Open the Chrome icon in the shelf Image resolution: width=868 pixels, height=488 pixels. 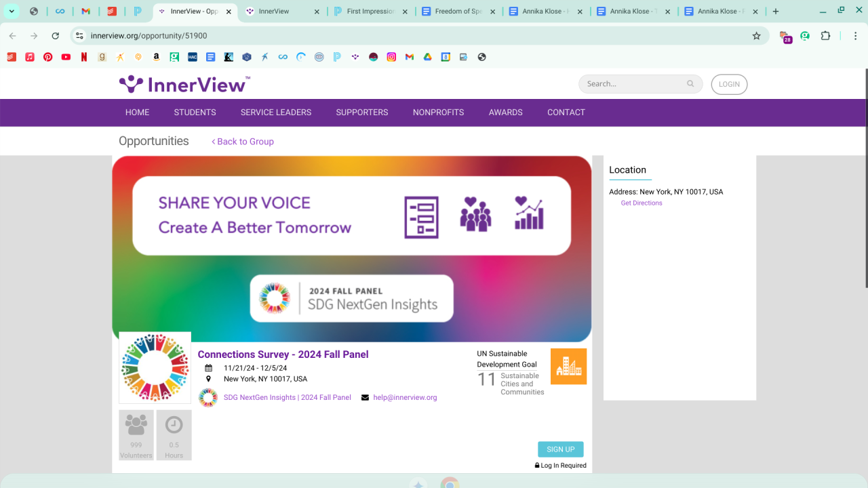[x=449, y=484]
